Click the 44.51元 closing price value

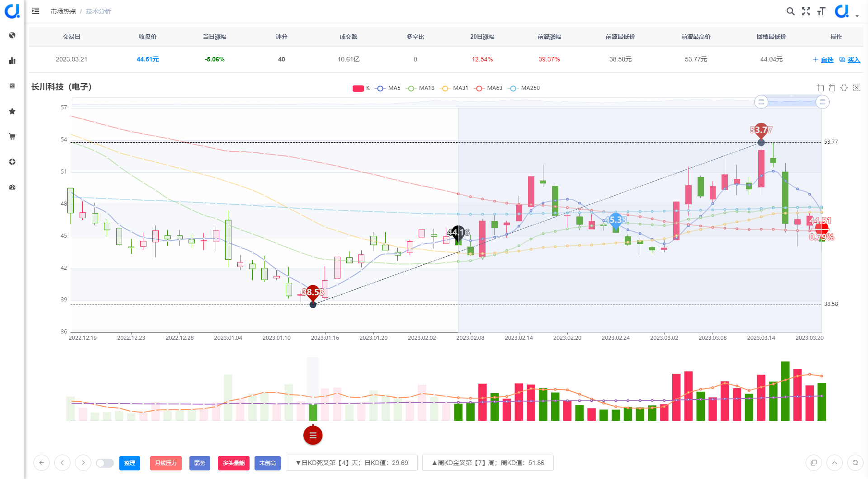click(148, 59)
